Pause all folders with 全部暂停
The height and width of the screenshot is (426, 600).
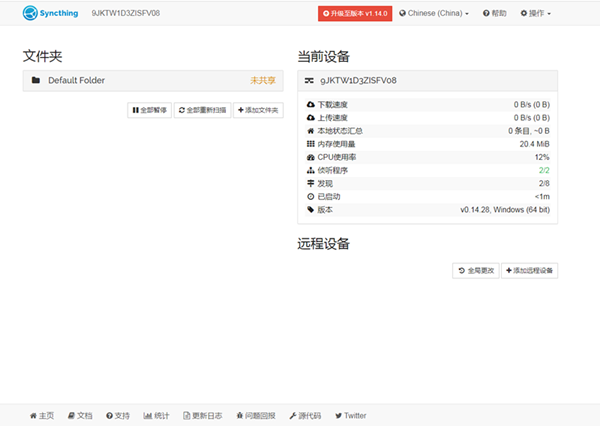click(150, 110)
